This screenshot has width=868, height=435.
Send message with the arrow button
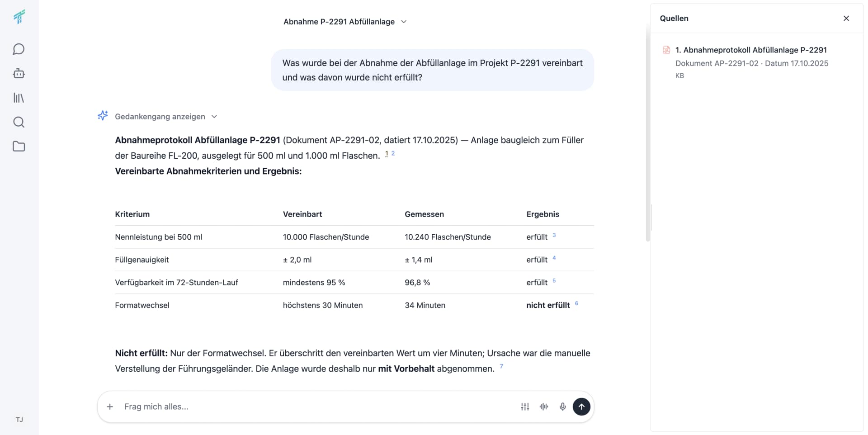(x=581, y=407)
